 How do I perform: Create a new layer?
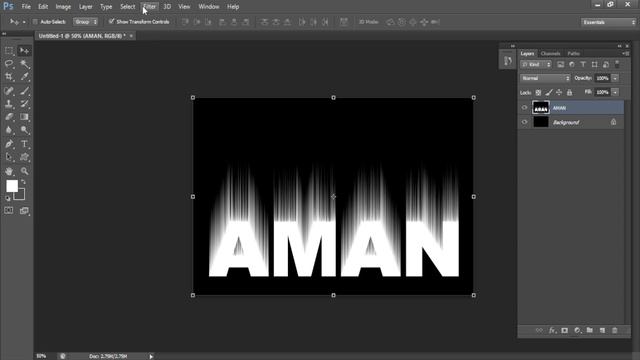(602, 330)
